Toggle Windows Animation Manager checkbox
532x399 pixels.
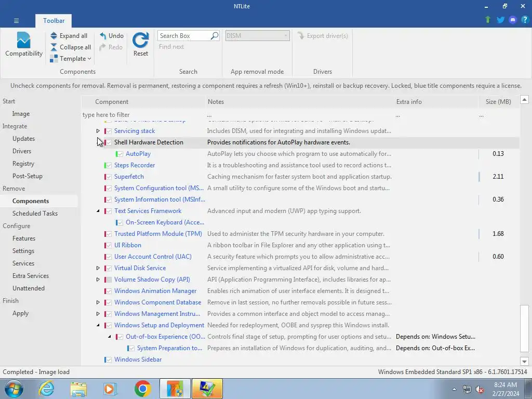[x=109, y=291]
